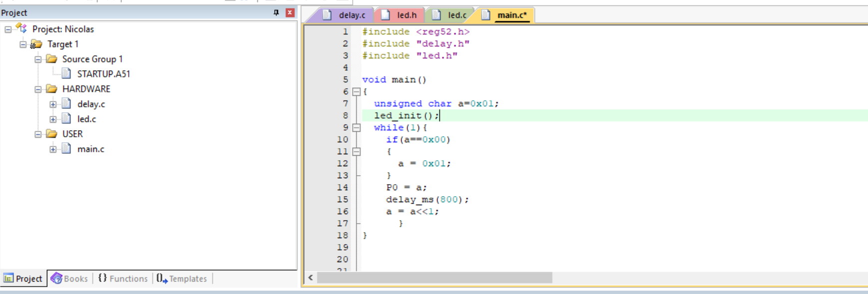868x294 pixels.
Task: Click the 'a = a<<1;' shift statement
Action: click(413, 212)
